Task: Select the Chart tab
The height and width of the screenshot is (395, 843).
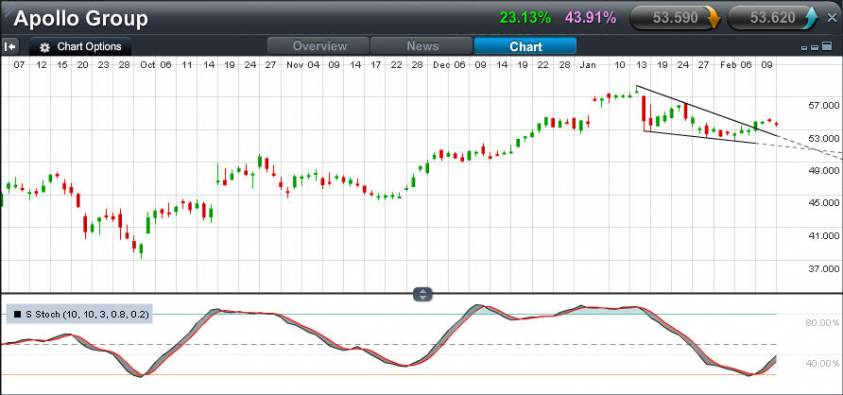Action: tap(525, 46)
